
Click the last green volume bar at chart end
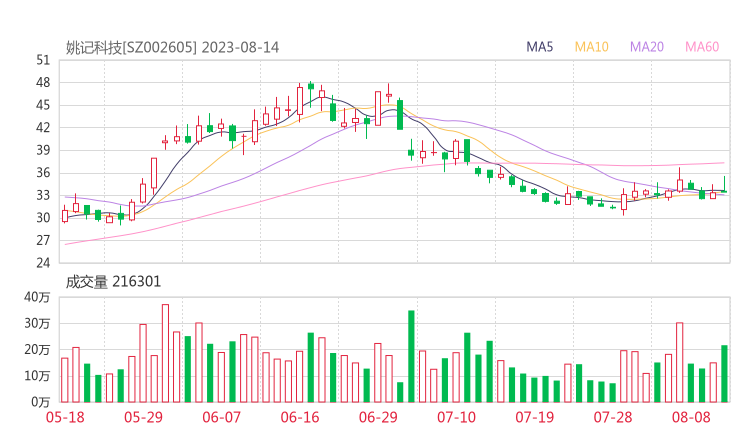coord(724,374)
